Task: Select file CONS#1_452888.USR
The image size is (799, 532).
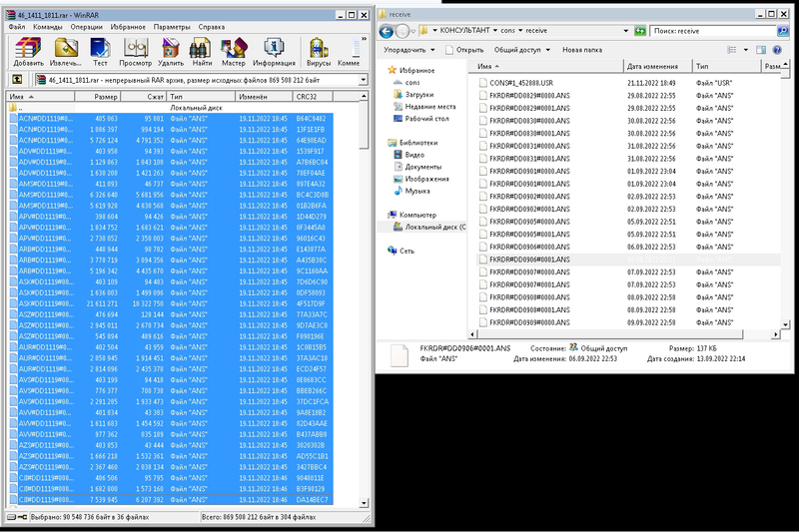Action: point(520,83)
